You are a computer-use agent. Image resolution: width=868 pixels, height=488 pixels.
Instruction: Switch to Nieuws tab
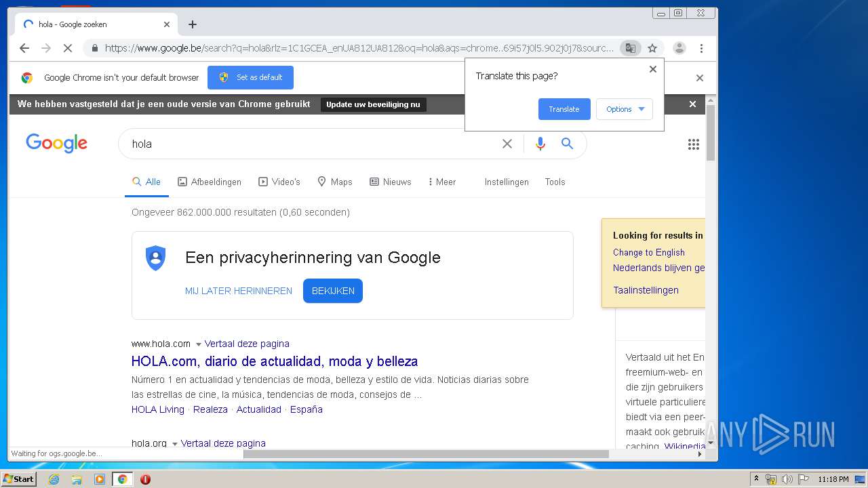[x=391, y=182]
